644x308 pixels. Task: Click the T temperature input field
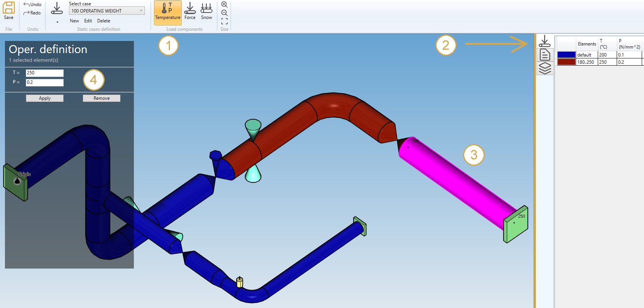45,73
